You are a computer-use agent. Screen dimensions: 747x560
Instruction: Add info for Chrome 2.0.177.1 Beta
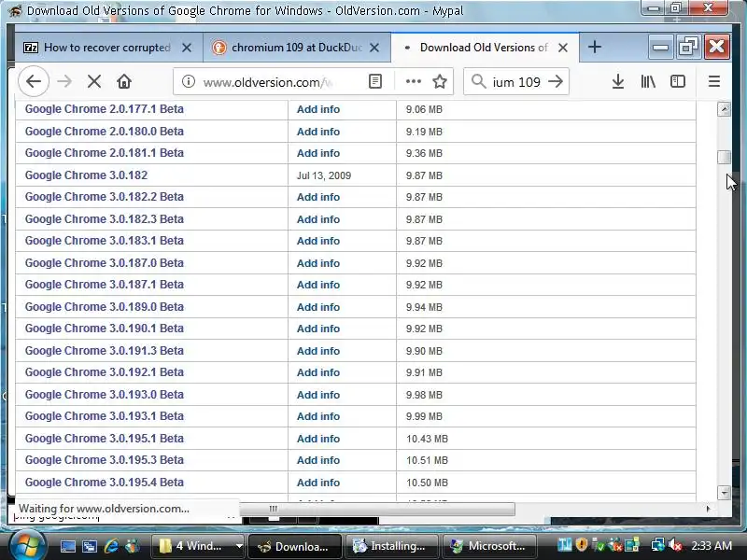(318, 109)
